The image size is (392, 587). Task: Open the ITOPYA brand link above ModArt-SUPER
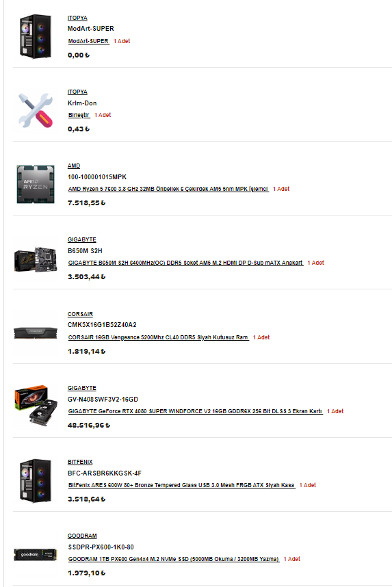[x=77, y=18]
